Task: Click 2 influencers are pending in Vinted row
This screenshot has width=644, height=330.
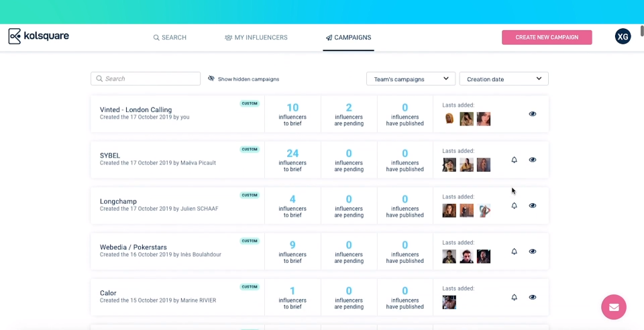Action: tap(349, 114)
